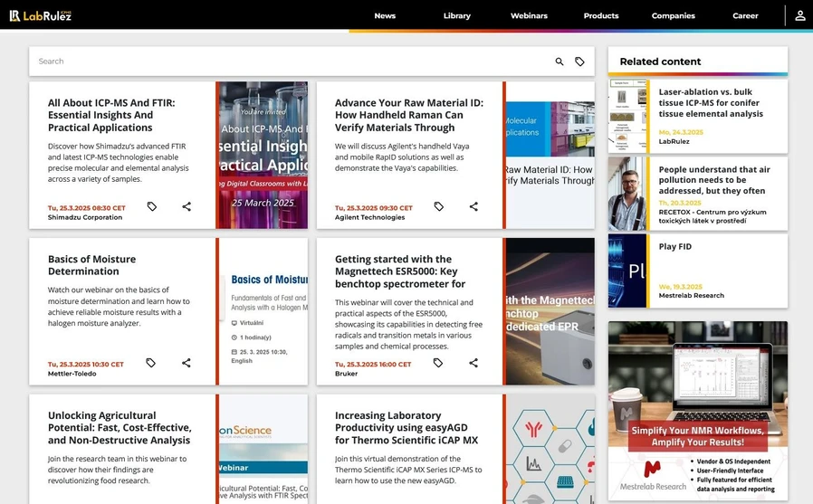Click the Shimadzu Corporation company name

click(85, 217)
